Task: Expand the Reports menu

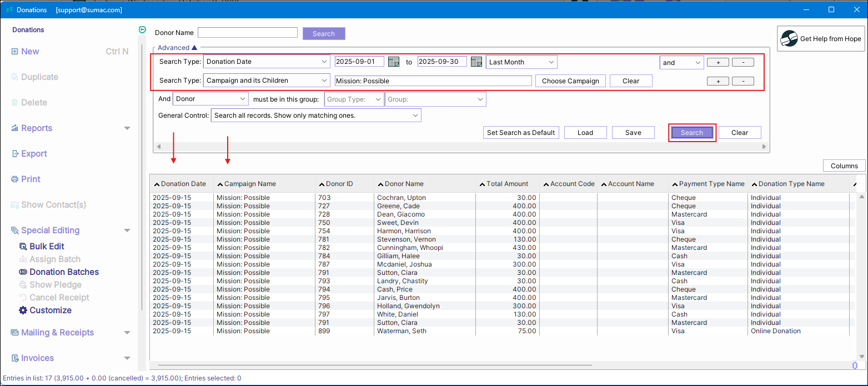Action: [127, 128]
